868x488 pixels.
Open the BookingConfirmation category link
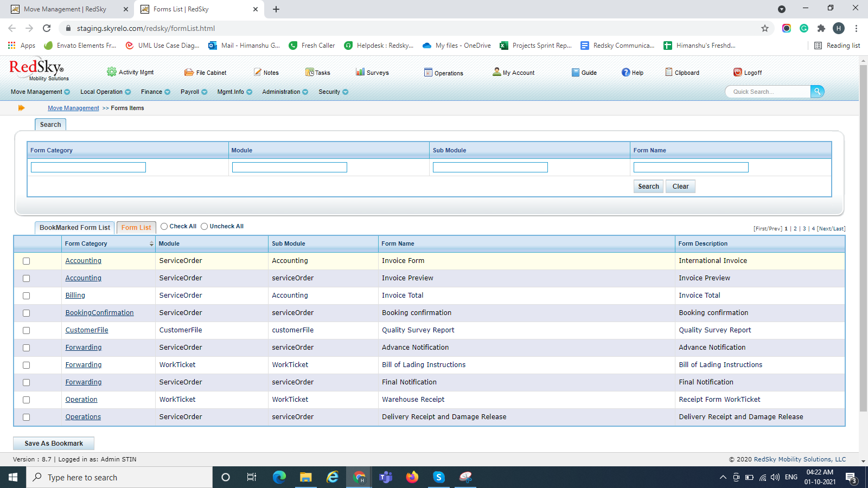[99, 313]
